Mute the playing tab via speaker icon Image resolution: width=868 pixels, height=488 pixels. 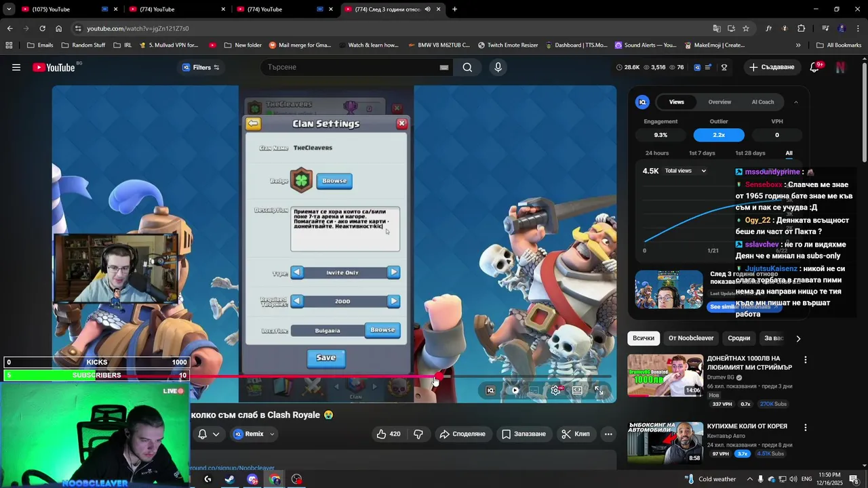(x=427, y=9)
